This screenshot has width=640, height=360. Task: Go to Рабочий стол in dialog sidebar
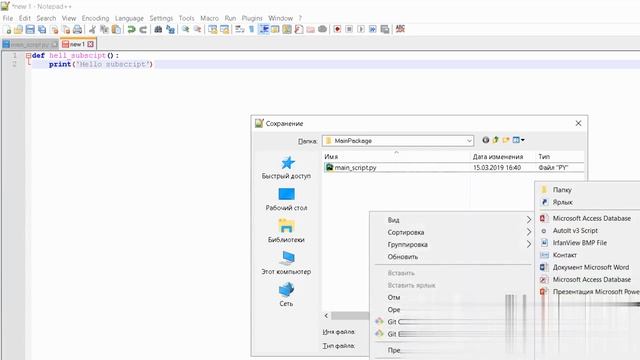[286, 200]
